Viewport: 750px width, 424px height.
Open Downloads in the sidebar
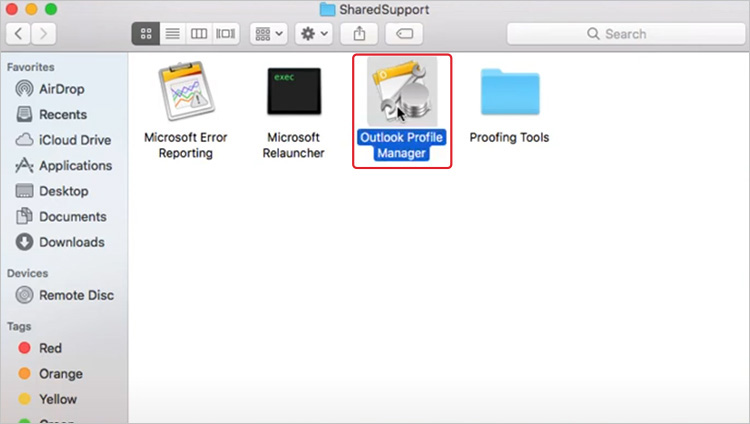tap(60, 242)
